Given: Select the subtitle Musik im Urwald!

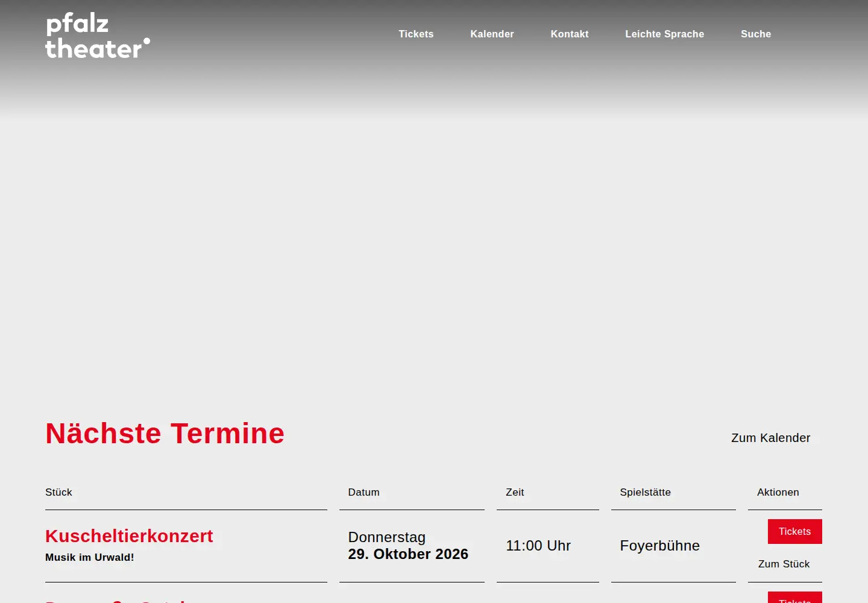Looking at the screenshot, I should pyautogui.click(x=90, y=557).
